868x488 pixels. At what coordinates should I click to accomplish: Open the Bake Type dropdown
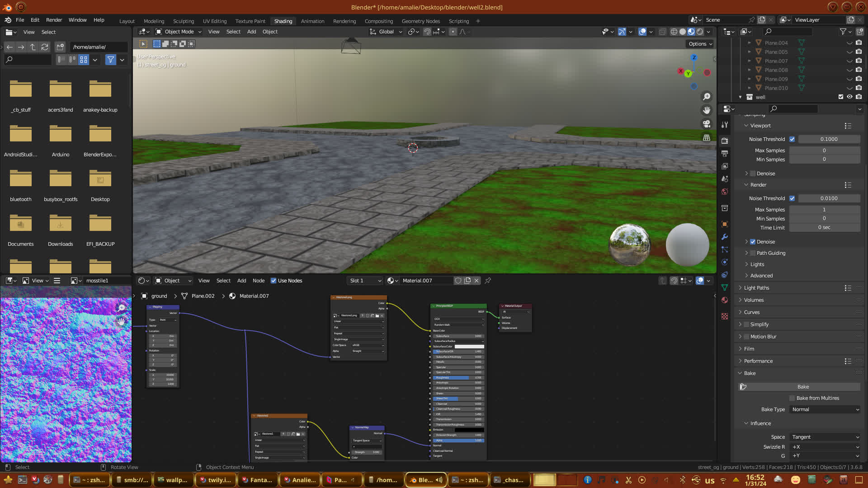point(825,409)
